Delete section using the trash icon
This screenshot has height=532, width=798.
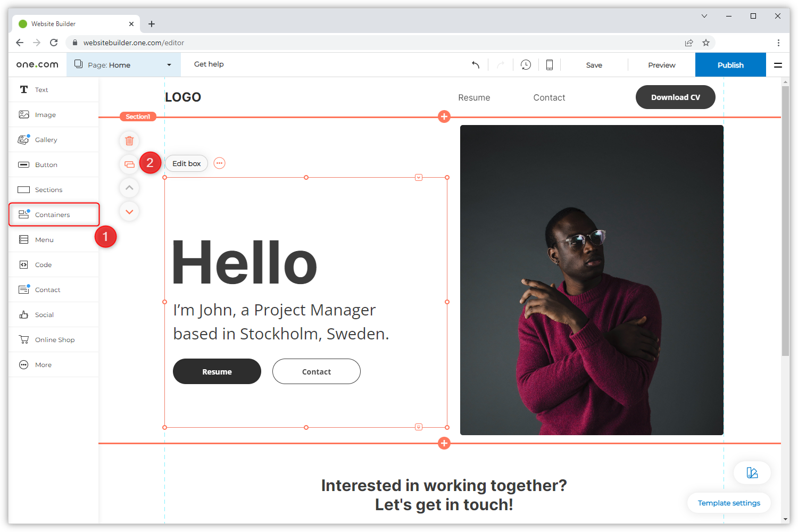(129, 141)
